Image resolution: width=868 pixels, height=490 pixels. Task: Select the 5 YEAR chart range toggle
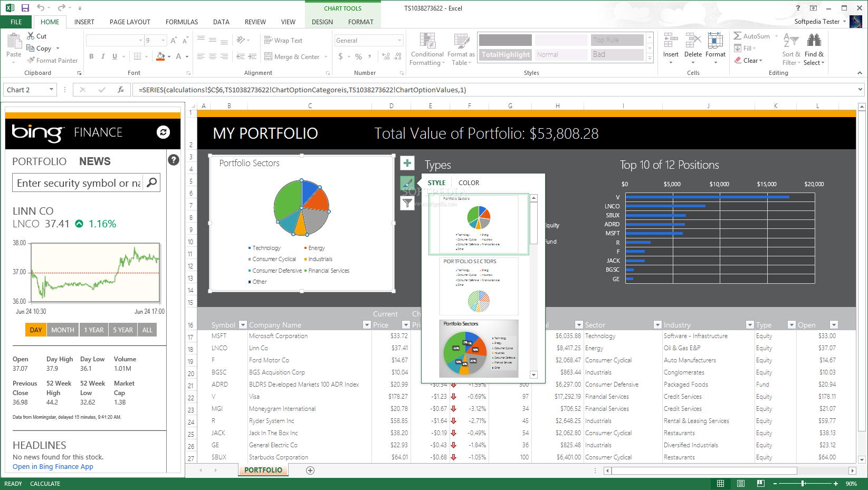123,330
